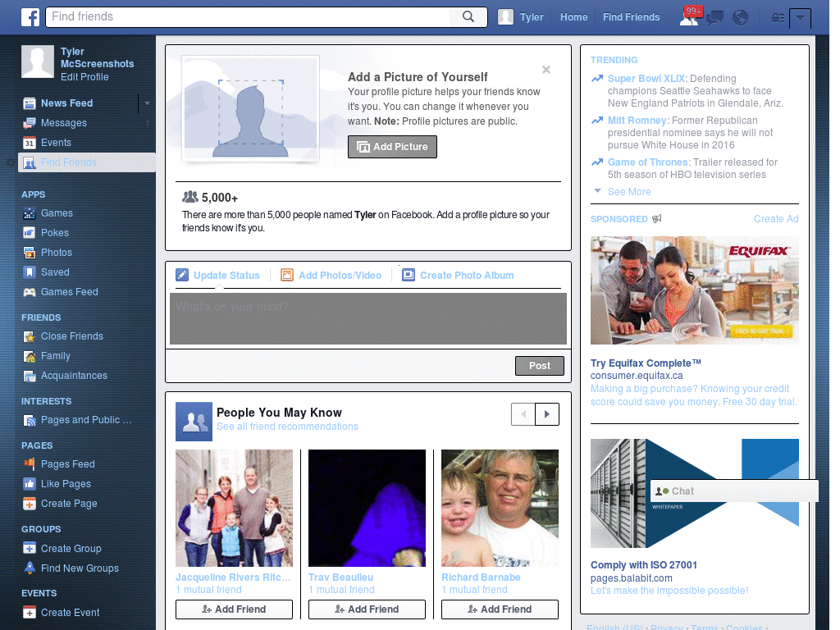Open account menu dropdown arrow
The width and height of the screenshot is (840, 630).
point(800,18)
